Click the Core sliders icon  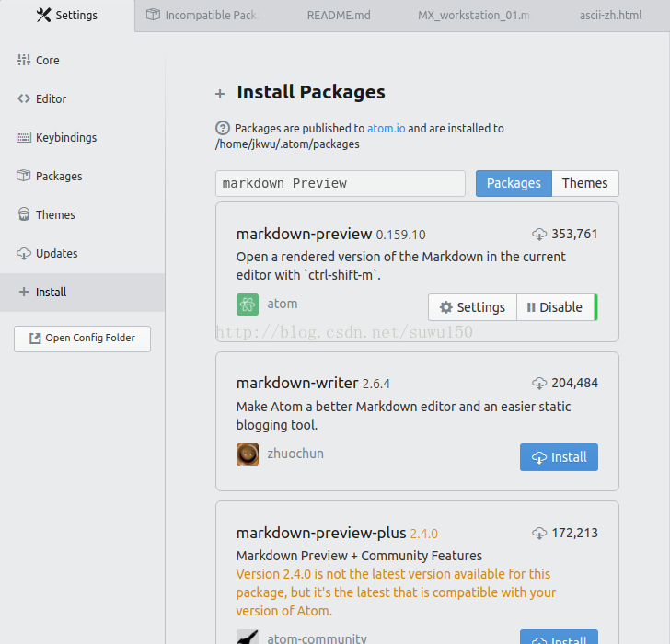[x=24, y=60]
